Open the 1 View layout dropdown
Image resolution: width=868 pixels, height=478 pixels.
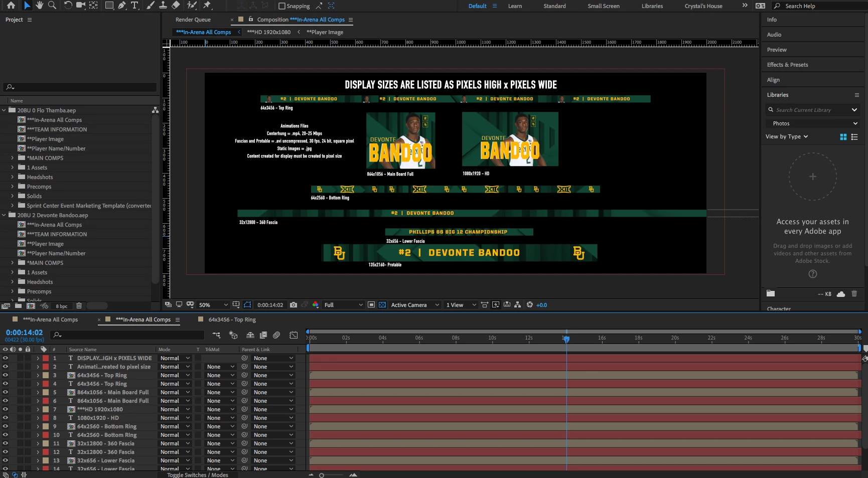[461, 305]
